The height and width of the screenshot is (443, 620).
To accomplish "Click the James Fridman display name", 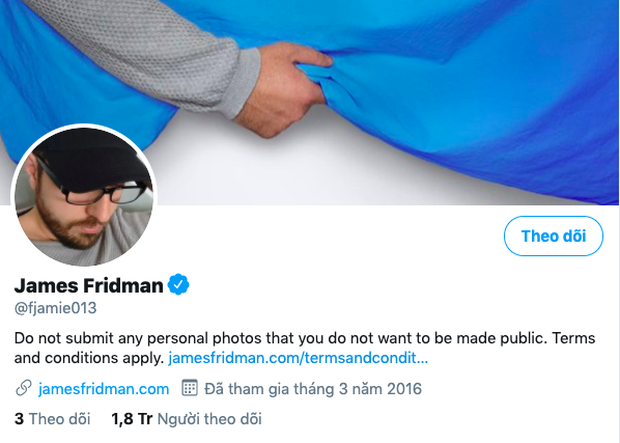I will pos(88,286).
